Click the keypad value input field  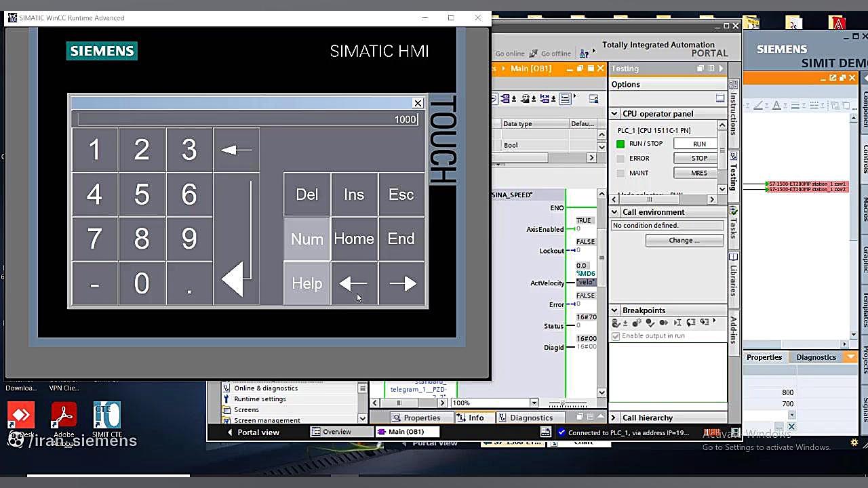248,119
